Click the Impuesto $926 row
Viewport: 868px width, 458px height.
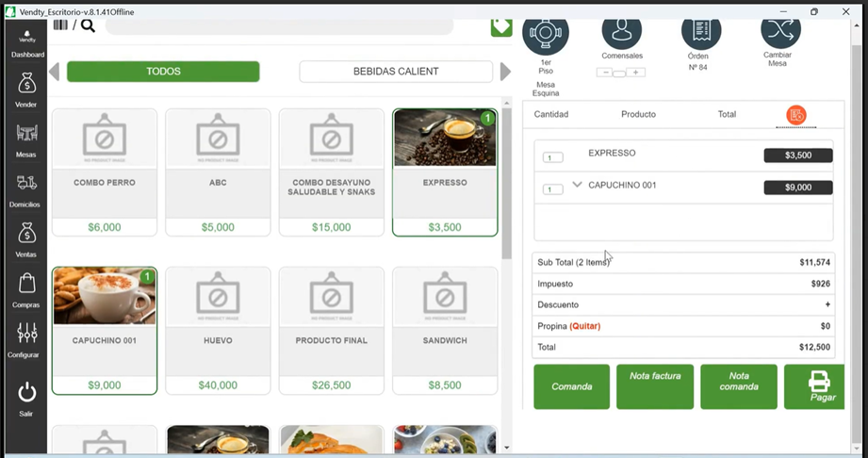click(683, 284)
